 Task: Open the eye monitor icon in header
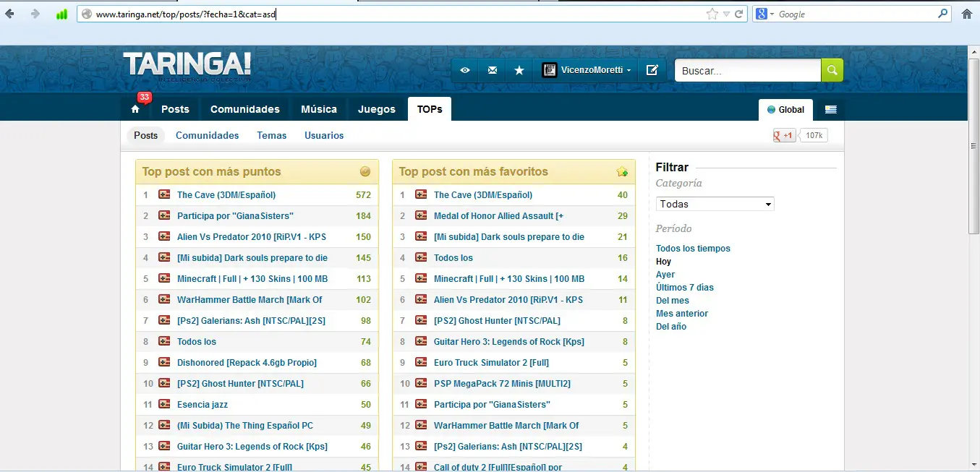pos(465,70)
